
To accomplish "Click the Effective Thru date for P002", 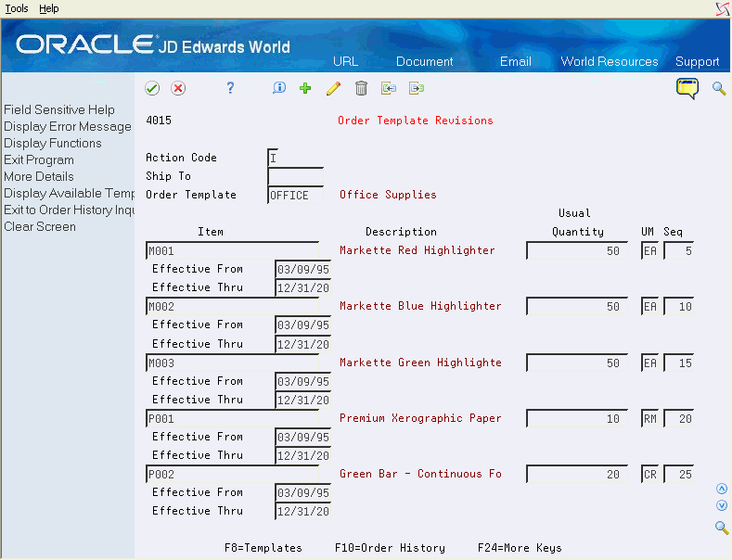I will tap(303, 511).
